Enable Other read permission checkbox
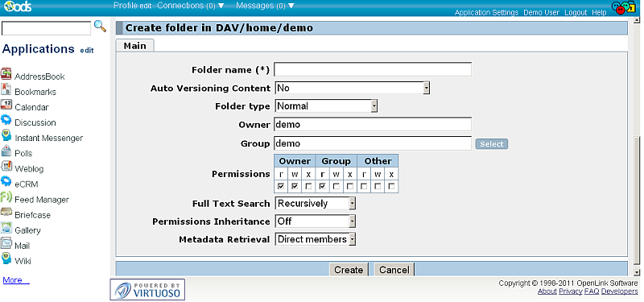This screenshot has height=302, width=644. pyautogui.click(x=364, y=187)
